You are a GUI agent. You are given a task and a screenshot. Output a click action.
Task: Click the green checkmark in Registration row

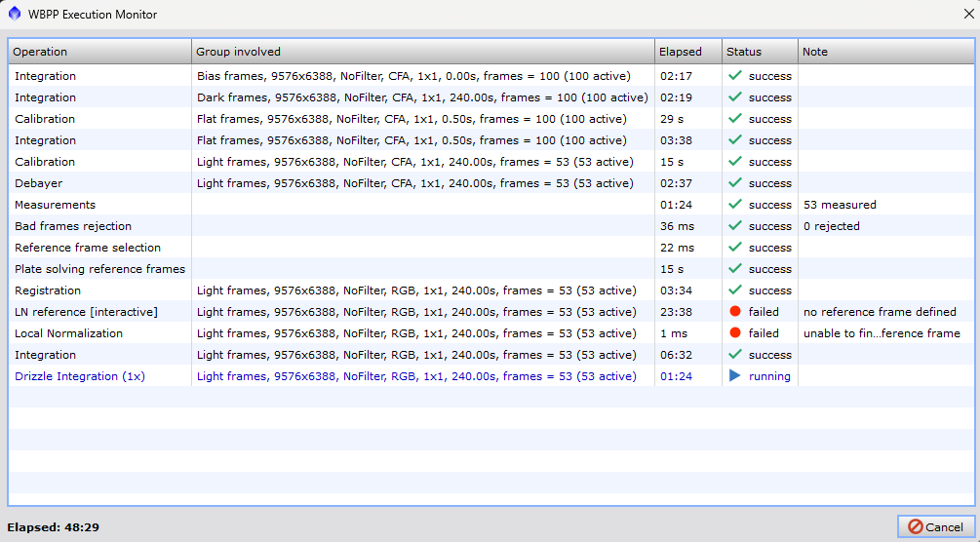click(x=735, y=290)
